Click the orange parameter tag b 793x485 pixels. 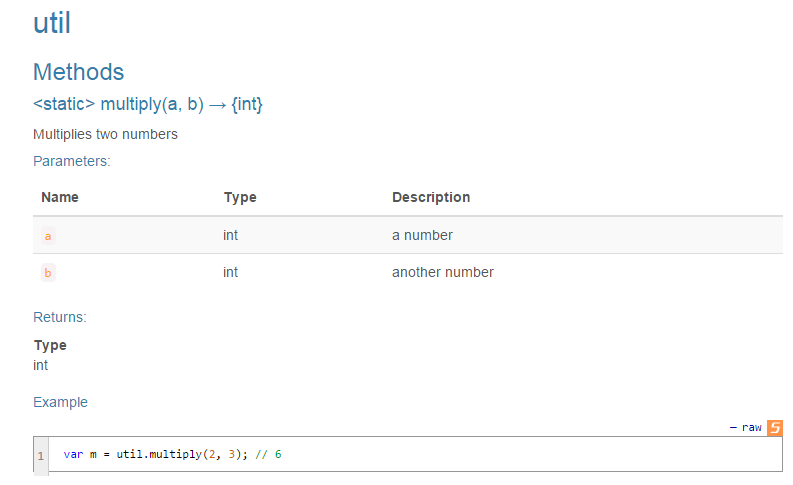coord(47,273)
